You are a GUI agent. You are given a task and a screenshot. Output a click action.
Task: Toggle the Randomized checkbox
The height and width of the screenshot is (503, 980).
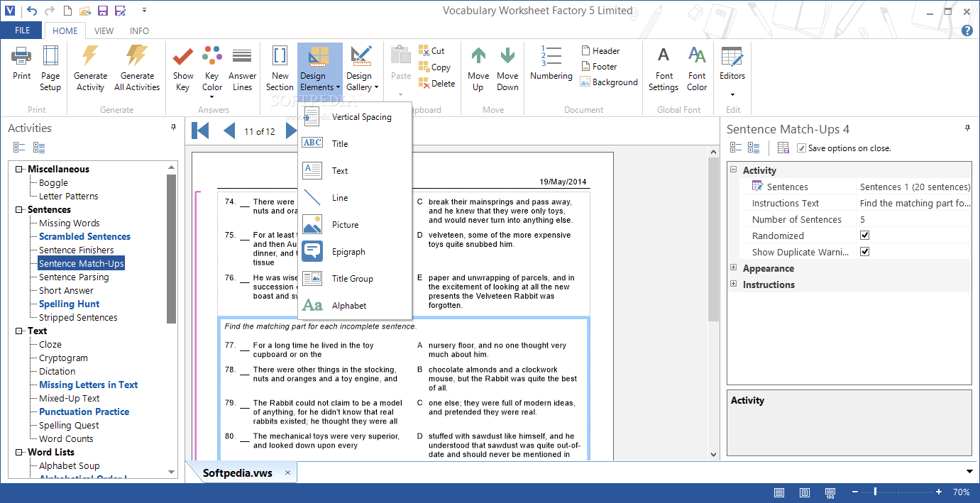(x=864, y=236)
